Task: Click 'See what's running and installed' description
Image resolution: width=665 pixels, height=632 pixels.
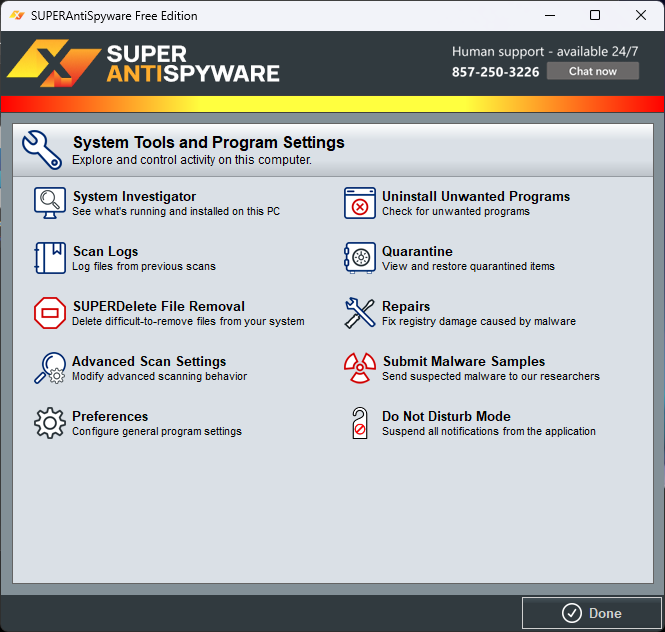Action: pyautogui.click(x=176, y=211)
